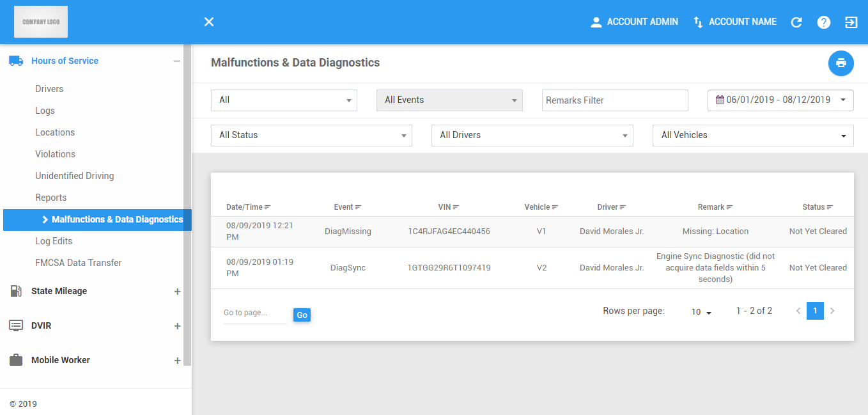This screenshot has height=415, width=868.
Task: Click ACCOUNT NAME label in header
Action: tap(743, 22)
